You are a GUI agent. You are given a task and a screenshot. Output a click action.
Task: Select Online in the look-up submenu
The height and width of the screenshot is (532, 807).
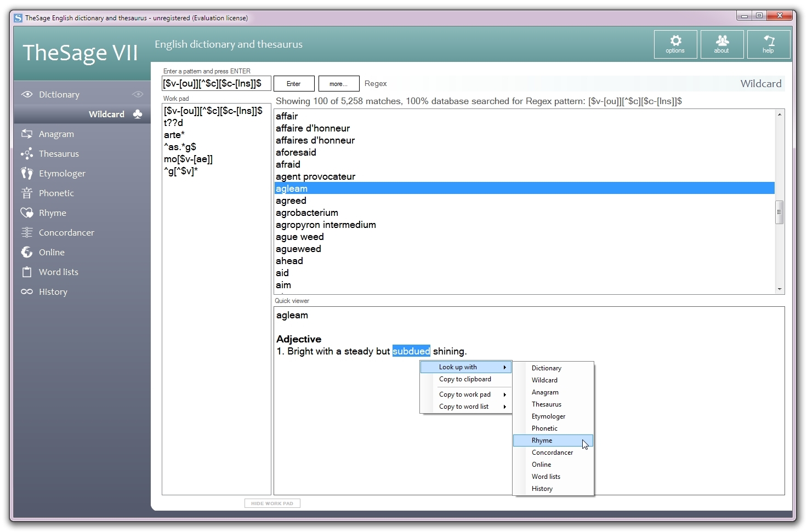point(553,465)
